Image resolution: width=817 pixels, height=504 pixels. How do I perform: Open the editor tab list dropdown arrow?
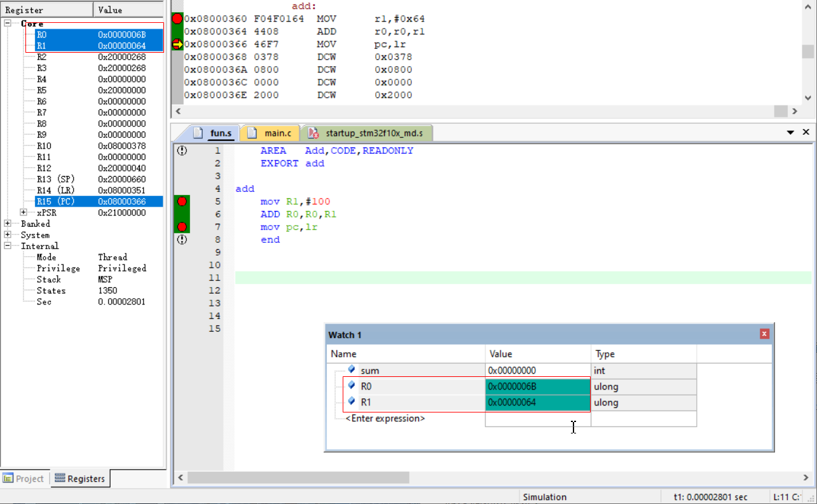point(790,133)
